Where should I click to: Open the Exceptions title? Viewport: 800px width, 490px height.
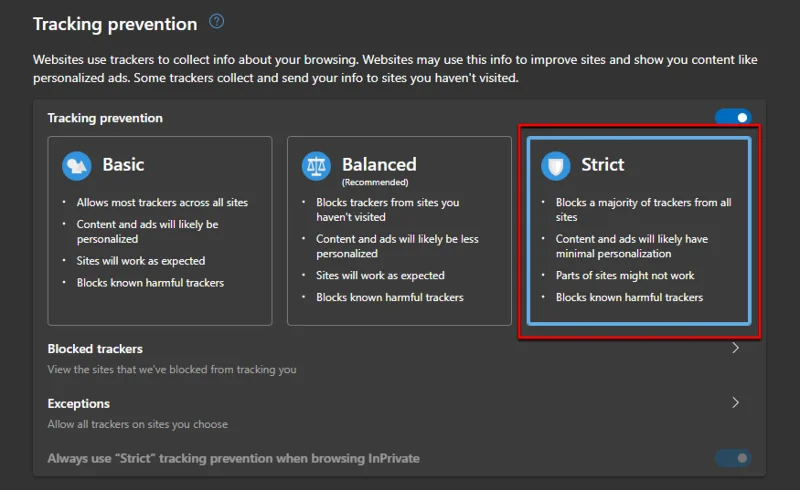pyautogui.click(x=79, y=404)
